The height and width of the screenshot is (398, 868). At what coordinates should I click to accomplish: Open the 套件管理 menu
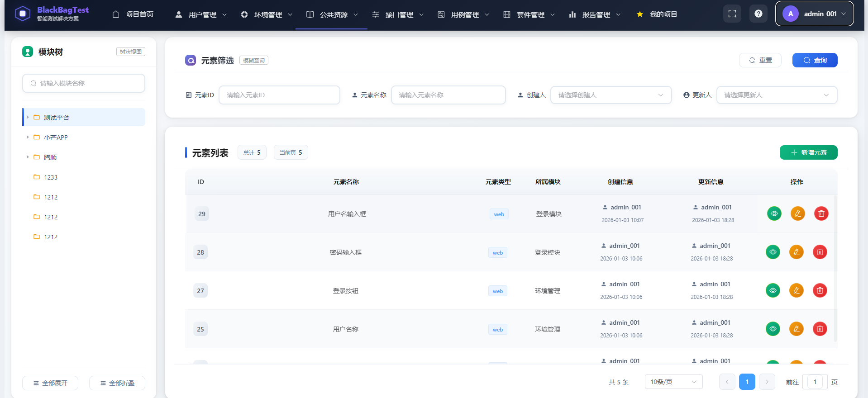(x=529, y=14)
